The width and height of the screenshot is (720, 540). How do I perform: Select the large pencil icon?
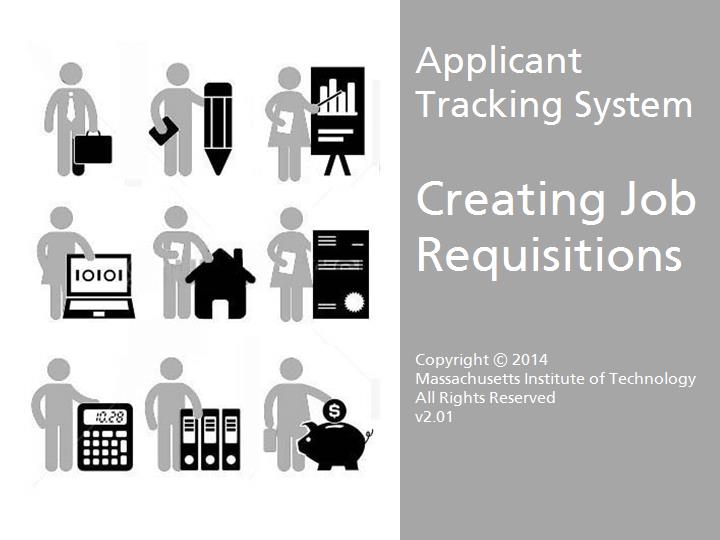click(x=217, y=128)
